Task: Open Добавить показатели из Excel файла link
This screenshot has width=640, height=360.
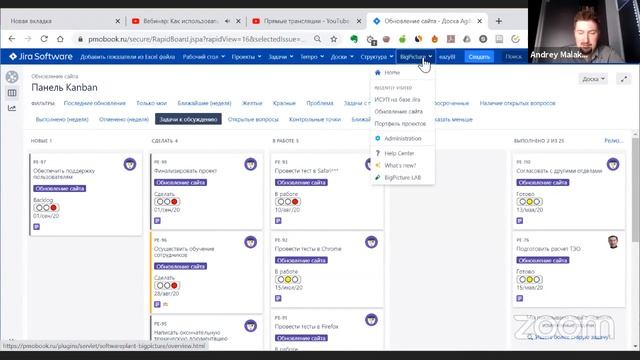Action: (x=127, y=57)
